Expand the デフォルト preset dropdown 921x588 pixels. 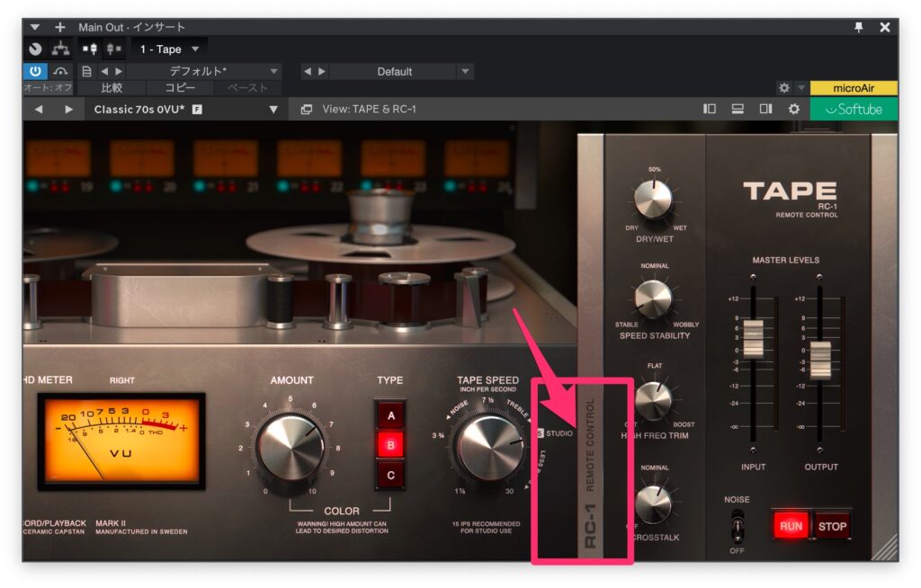click(x=273, y=71)
